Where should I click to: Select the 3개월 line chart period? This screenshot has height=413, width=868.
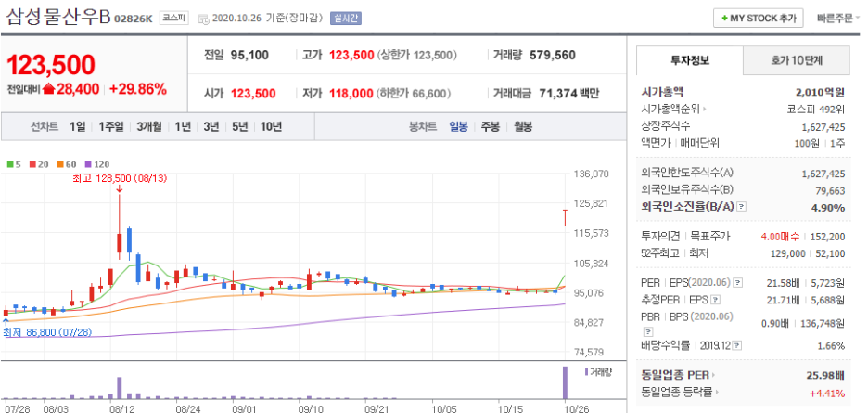pyautogui.click(x=149, y=127)
